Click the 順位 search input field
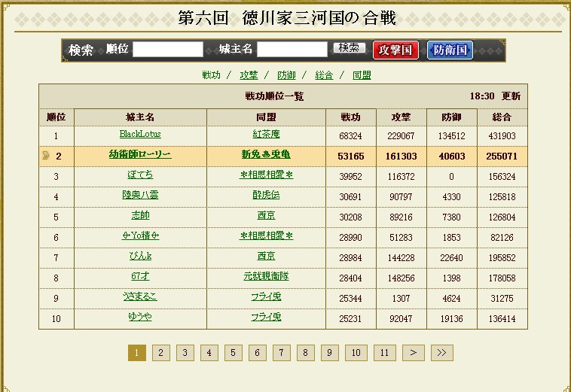 (168, 49)
